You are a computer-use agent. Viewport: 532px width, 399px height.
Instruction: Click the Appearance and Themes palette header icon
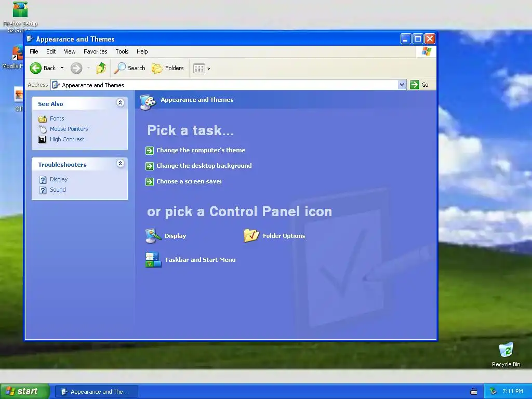148,102
